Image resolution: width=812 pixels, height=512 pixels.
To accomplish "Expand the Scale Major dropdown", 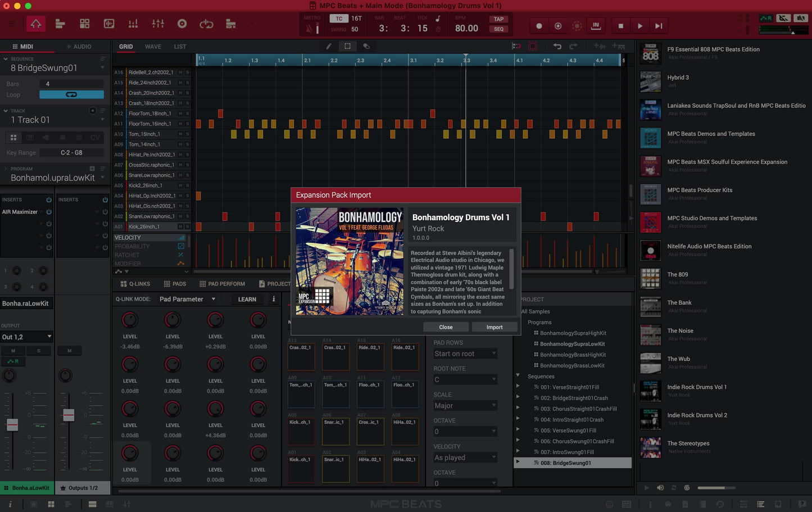I will 465,406.
